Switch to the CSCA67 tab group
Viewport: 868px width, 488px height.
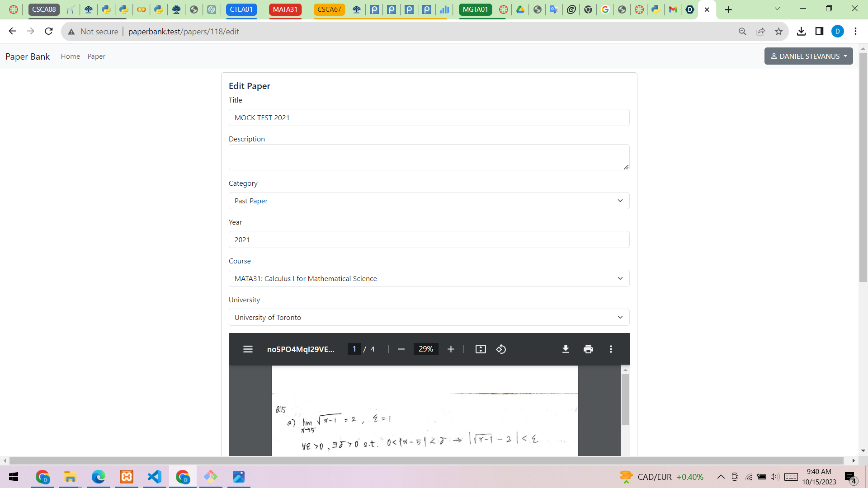tap(329, 9)
